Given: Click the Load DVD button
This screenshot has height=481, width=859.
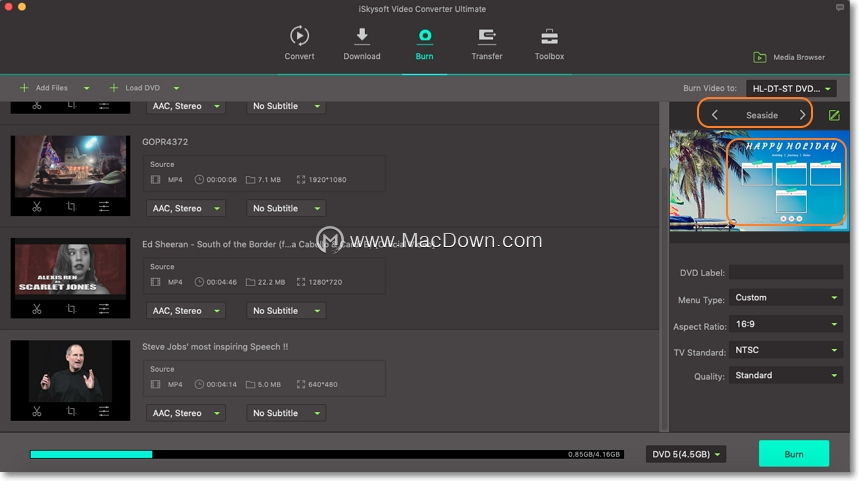Looking at the screenshot, I should point(135,88).
